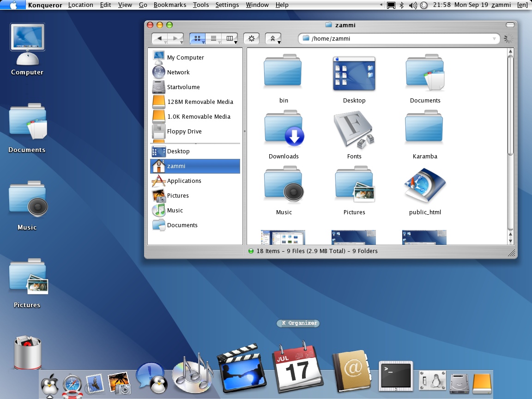Open the Window menu
Viewport: 532px width, 399px height.
257,5
